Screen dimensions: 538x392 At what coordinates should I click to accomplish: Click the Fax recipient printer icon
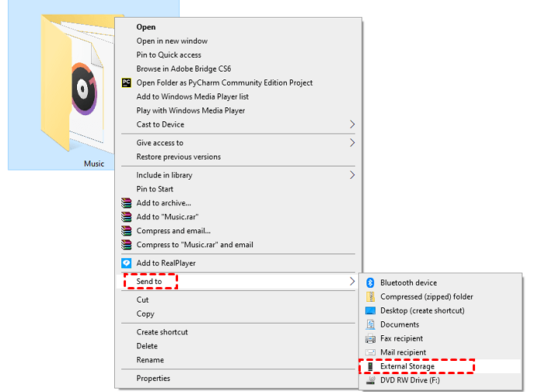click(370, 338)
